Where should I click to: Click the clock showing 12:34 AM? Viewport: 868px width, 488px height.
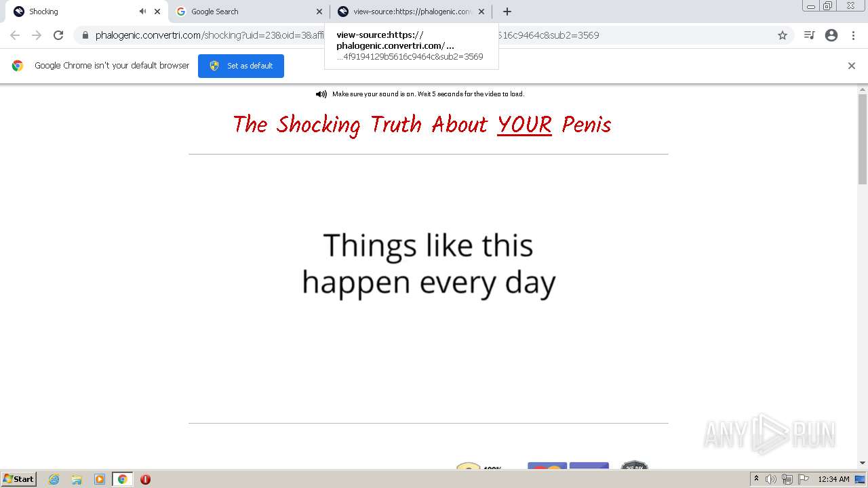[x=833, y=479]
